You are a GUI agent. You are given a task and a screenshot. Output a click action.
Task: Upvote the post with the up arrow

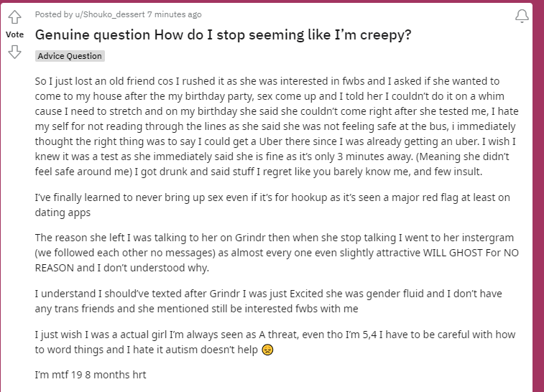tap(14, 17)
